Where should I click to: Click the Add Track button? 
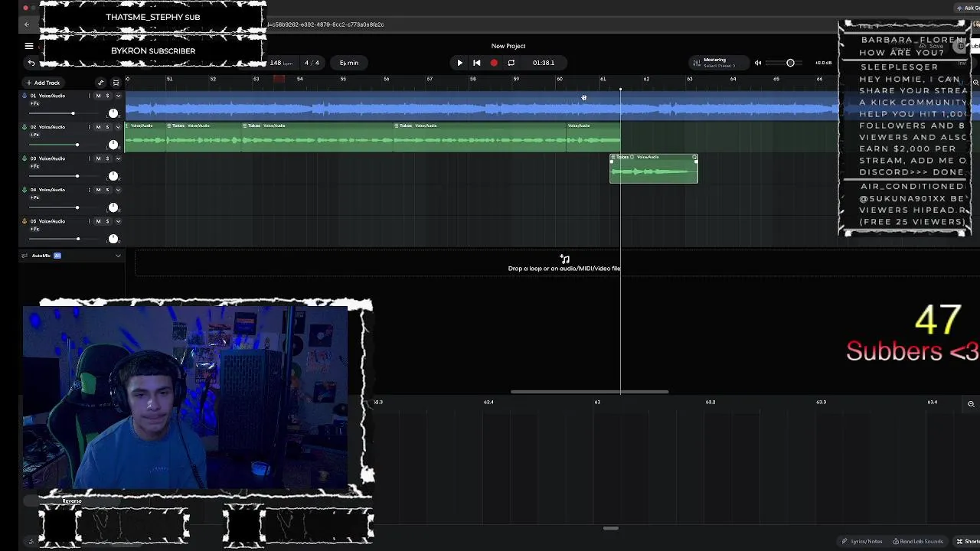43,83
